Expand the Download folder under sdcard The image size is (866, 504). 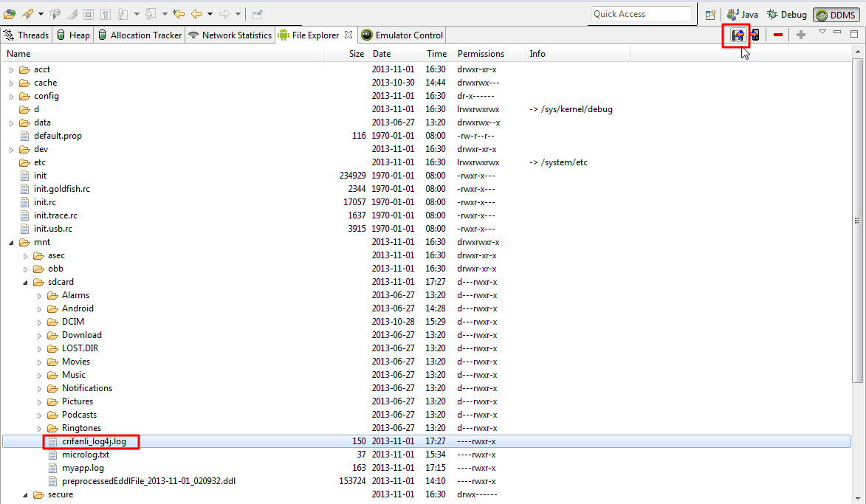(39, 336)
